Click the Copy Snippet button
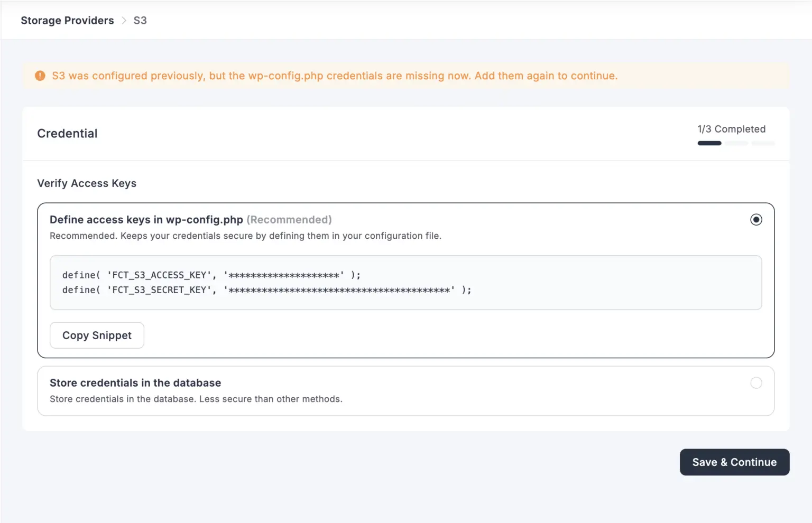Viewport: 812px width, 523px height. tap(97, 335)
